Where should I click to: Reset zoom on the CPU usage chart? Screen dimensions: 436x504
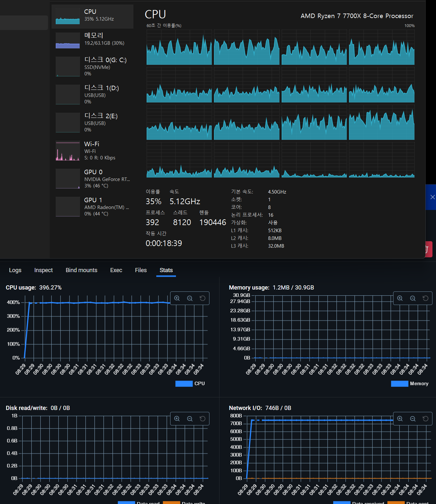tap(202, 298)
